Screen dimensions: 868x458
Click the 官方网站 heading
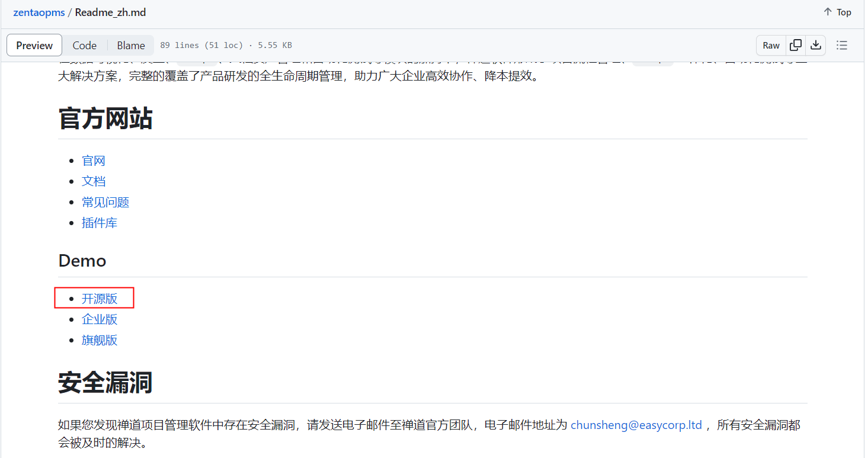(105, 119)
